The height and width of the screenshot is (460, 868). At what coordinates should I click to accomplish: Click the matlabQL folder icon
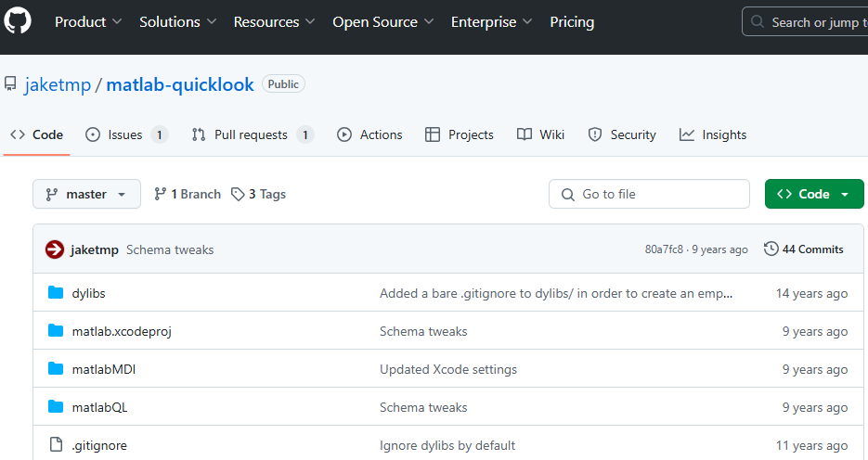55,407
